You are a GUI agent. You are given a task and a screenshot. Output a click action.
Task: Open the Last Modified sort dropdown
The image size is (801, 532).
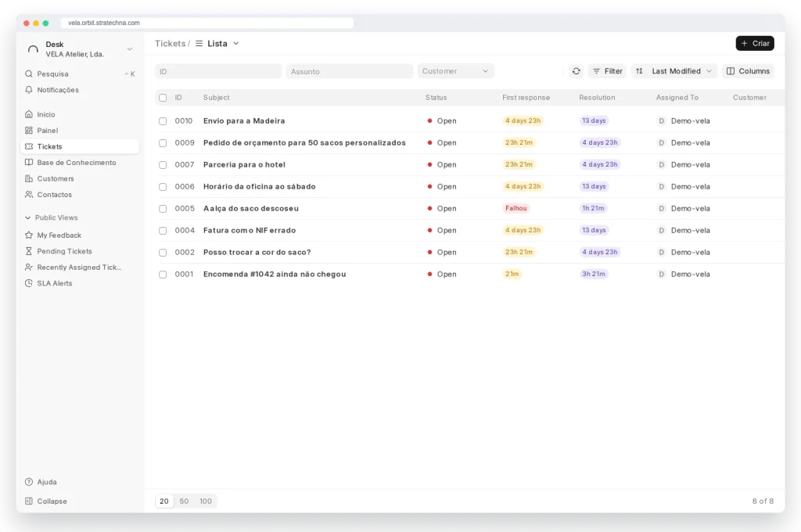click(681, 71)
